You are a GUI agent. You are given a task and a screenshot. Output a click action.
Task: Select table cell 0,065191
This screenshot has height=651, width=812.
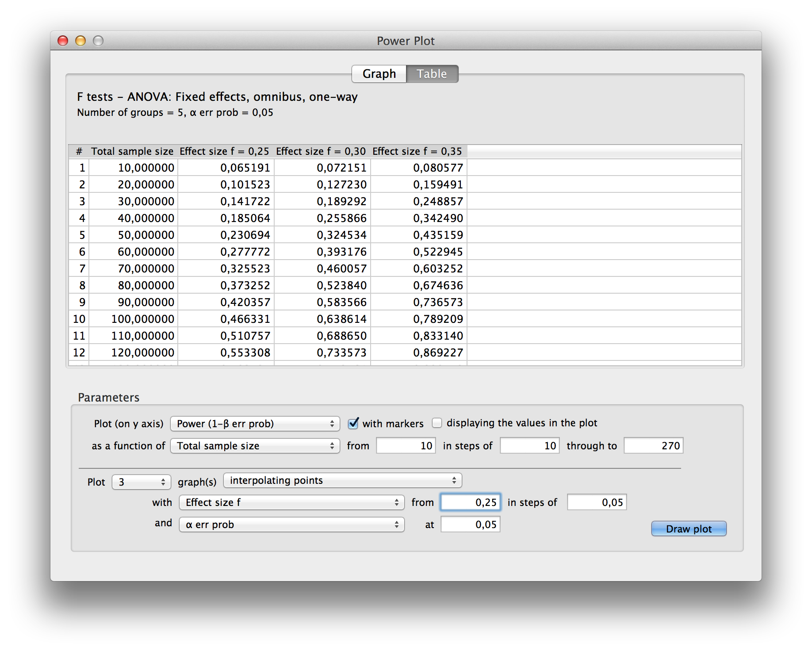point(226,168)
